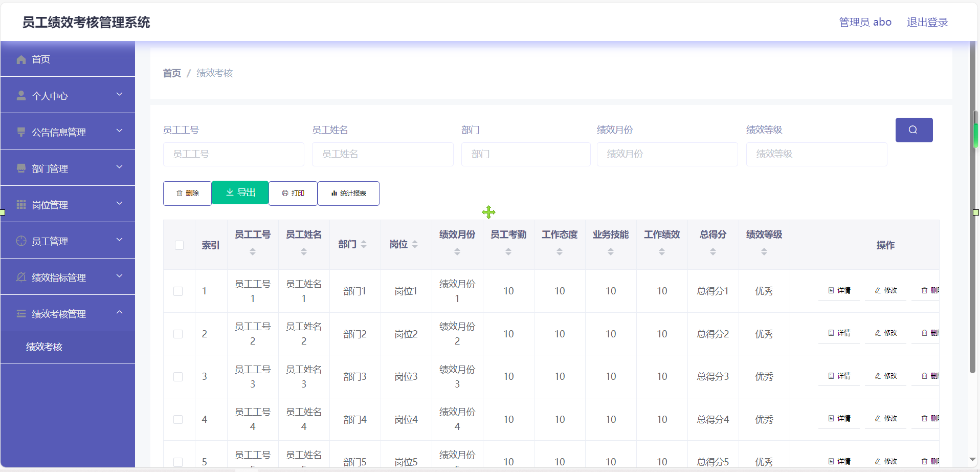The height and width of the screenshot is (472, 980).
Task: Click the 绩效指标管理 bell icon
Action: (21, 277)
